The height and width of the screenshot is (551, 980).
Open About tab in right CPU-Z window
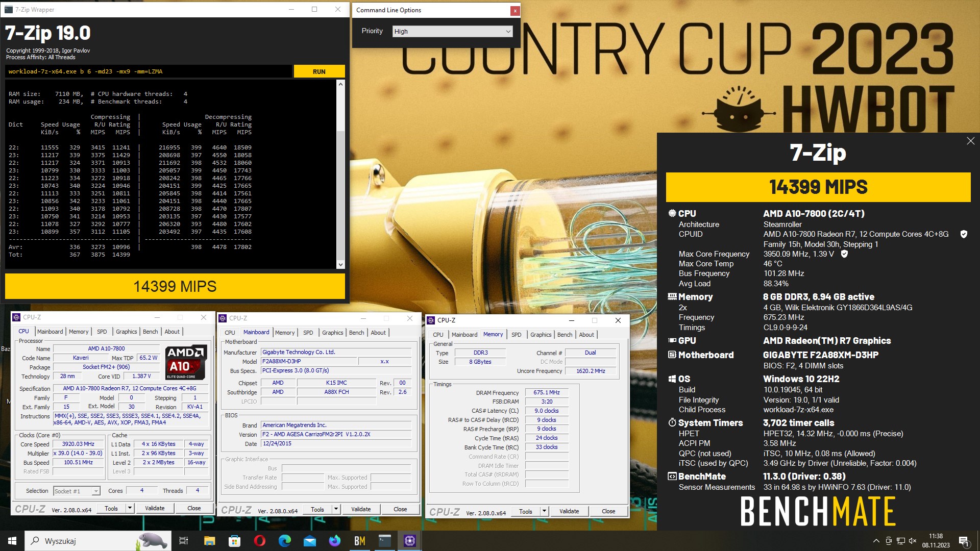pos(586,335)
